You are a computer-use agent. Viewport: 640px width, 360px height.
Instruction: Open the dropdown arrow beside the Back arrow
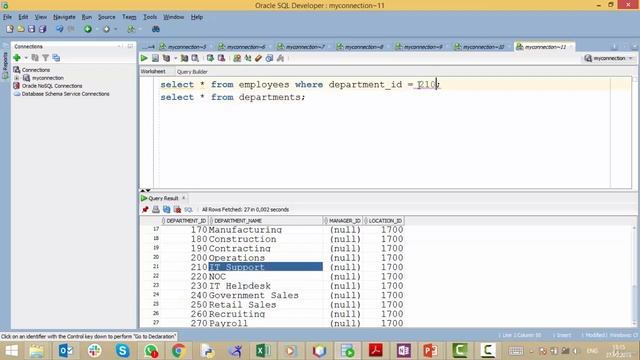[97, 29]
